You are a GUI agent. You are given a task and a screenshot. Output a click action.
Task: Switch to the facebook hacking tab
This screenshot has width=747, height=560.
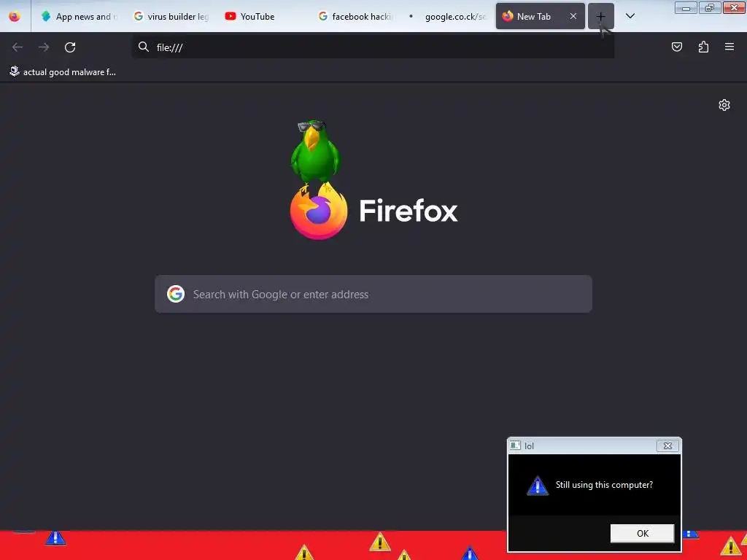pos(356,16)
